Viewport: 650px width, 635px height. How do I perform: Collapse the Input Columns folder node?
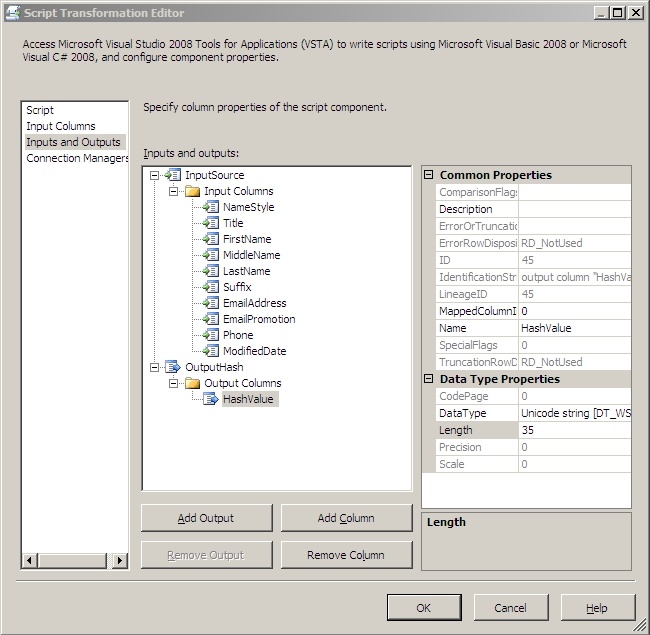tap(173, 191)
